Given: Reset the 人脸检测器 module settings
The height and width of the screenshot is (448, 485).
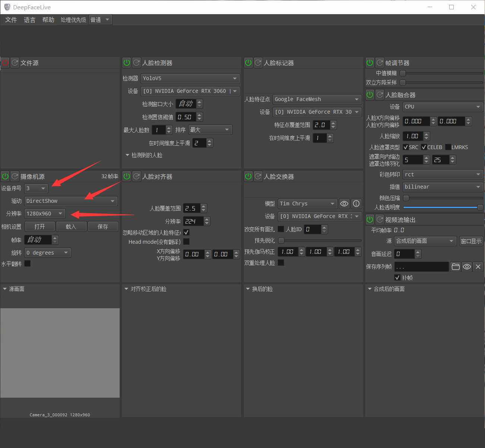Looking at the screenshot, I should pyautogui.click(x=136, y=63).
